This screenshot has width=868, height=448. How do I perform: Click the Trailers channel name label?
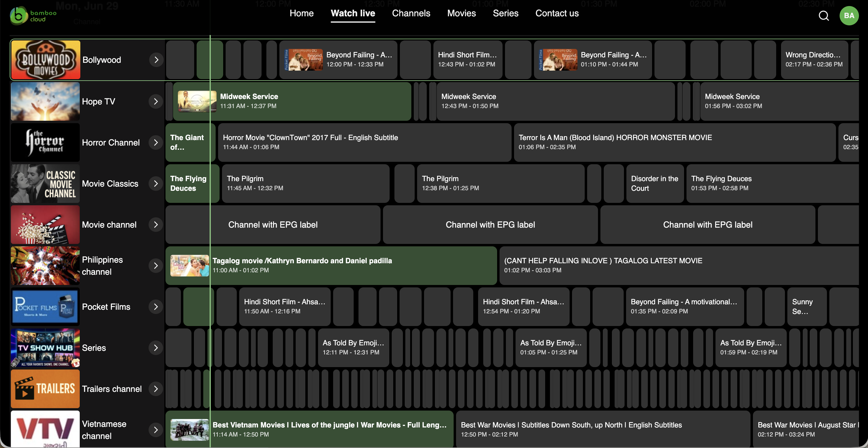click(x=112, y=389)
